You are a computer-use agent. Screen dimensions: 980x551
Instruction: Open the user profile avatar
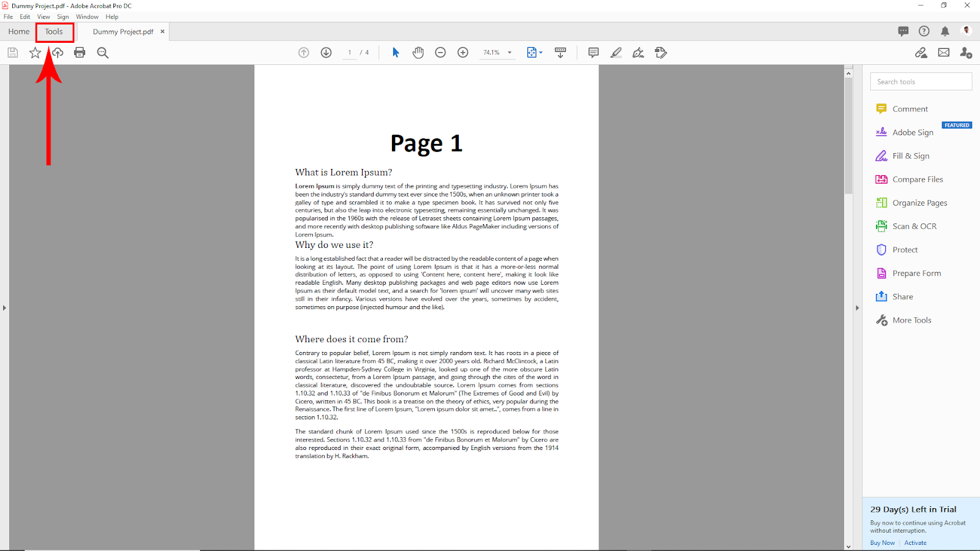pos(967,31)
